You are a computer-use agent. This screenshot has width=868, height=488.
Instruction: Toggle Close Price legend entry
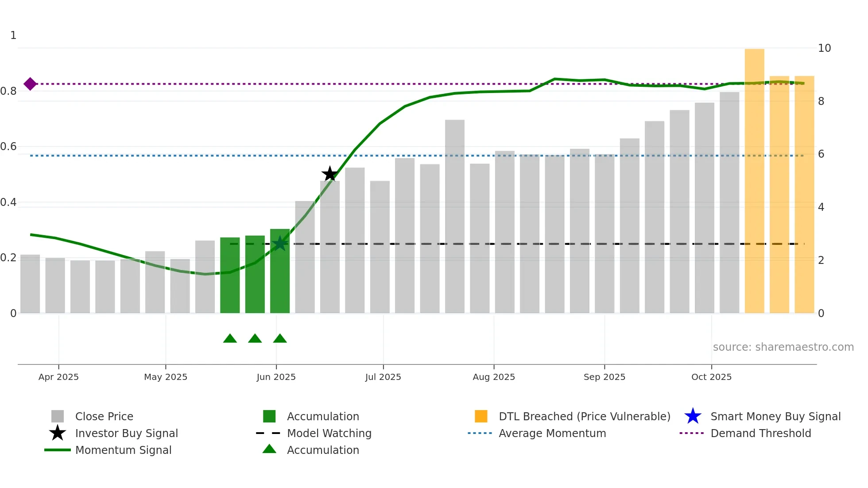point(104,416)
